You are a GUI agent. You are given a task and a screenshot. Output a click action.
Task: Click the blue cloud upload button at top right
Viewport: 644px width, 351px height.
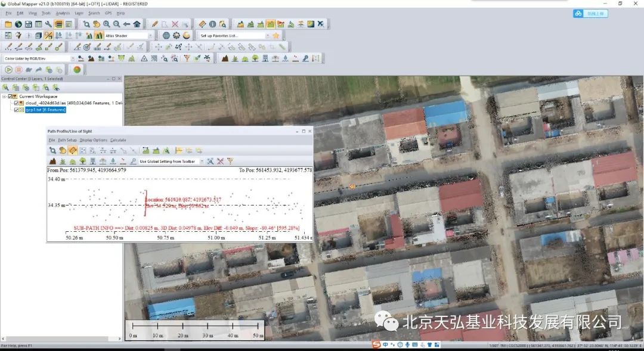click(x=590, y=14)
